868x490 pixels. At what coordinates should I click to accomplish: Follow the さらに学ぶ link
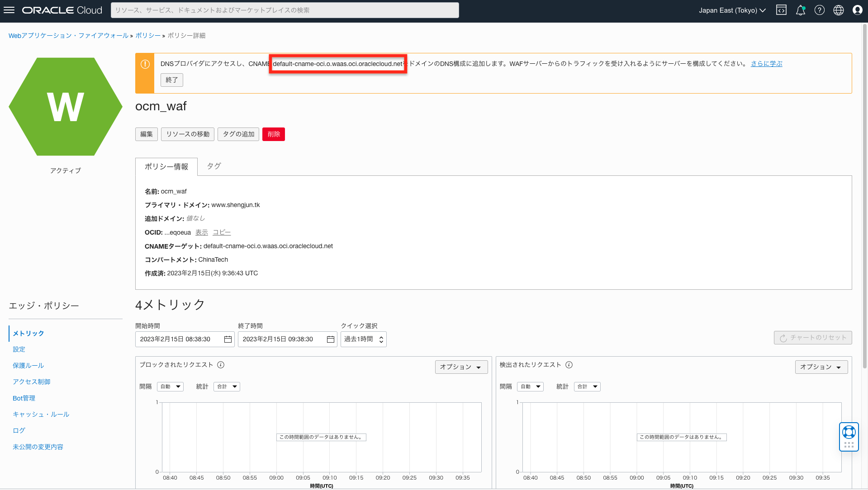coord(767,64)
